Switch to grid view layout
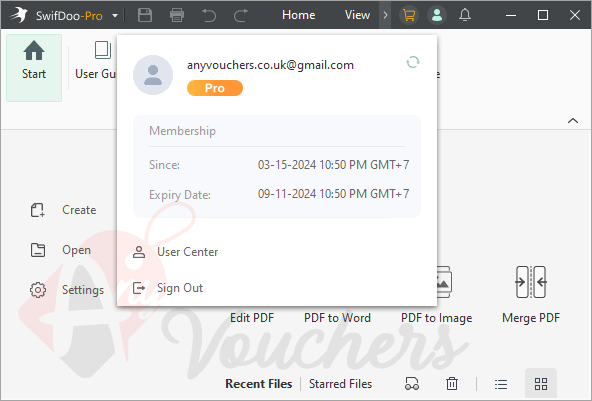Screen dimensions: 592x401 pyautogui.click(x=541, y=384)
